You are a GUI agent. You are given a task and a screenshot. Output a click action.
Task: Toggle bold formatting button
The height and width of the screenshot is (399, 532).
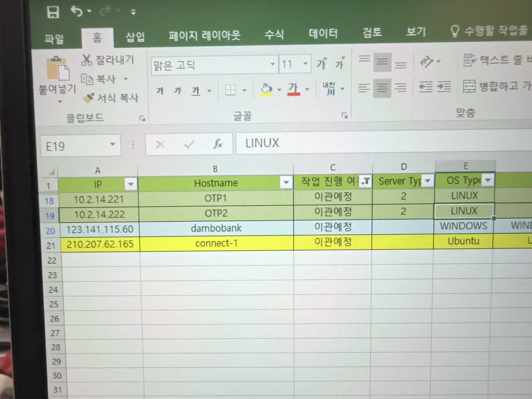click(x=160, y=91)
